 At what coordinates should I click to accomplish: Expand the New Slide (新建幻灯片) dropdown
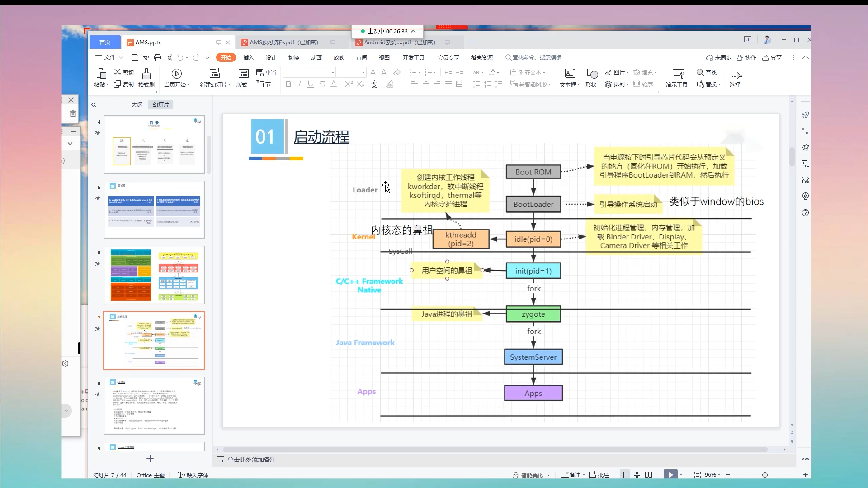(x=229, y=84)
